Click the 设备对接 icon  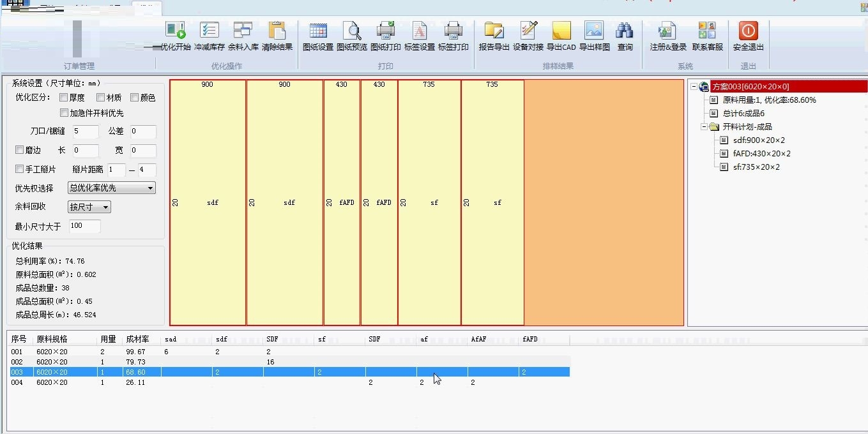[x=528, y=30]
